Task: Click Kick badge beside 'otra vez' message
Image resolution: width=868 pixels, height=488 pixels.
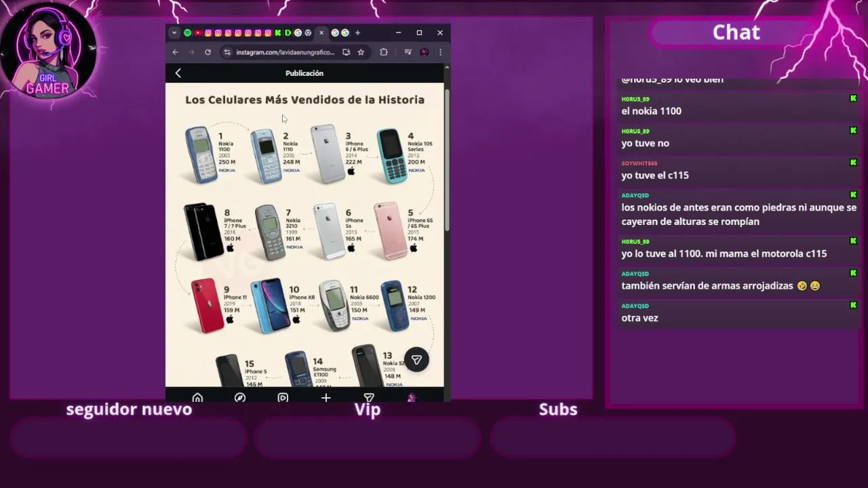Action: [x=853, y=305]
